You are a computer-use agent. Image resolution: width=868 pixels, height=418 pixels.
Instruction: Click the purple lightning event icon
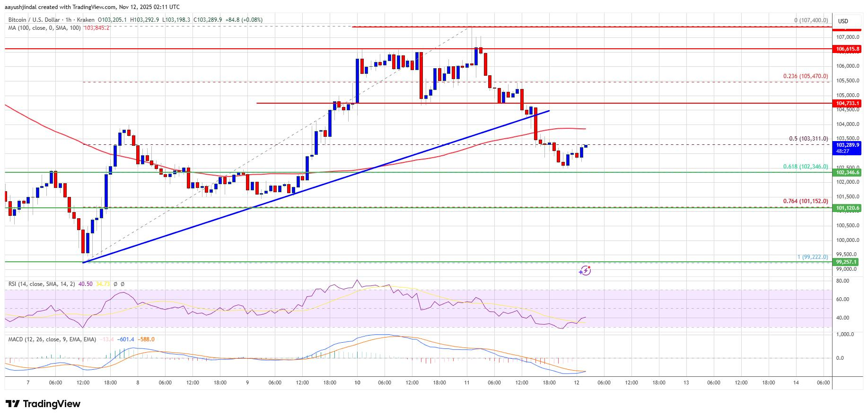585,270
